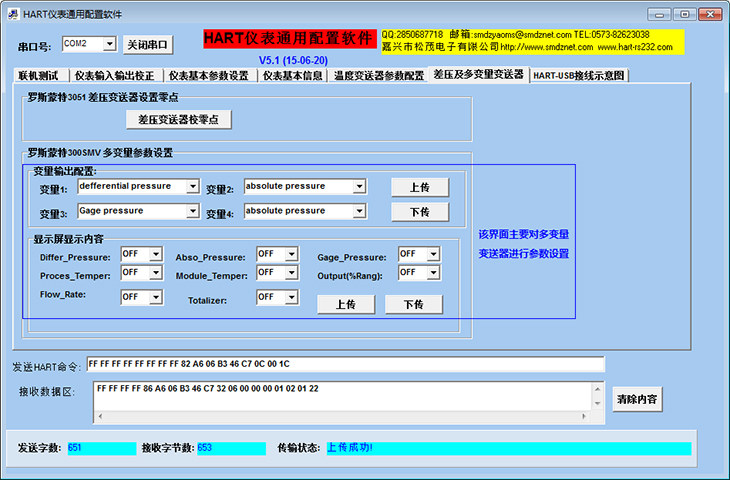
Task: Open the HART-USB接线示意图 tab
Action: (579, 75)
